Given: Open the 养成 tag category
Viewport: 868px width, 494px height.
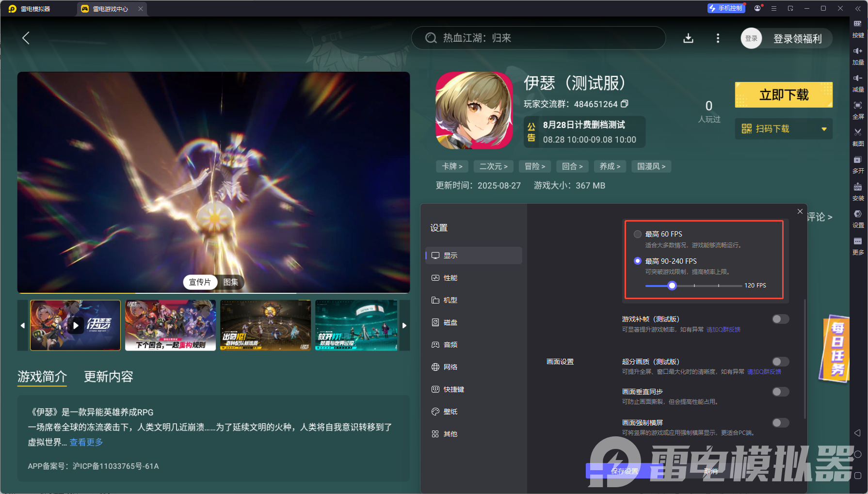Looking at the screenshot, I should pyautogui.click(x=610, y=166).
